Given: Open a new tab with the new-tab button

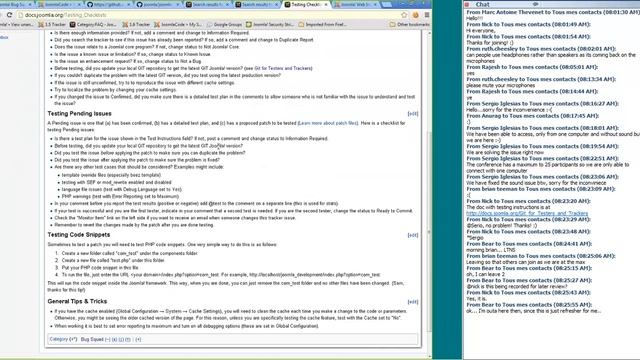Looking at the screenshot, I should 387,4.
